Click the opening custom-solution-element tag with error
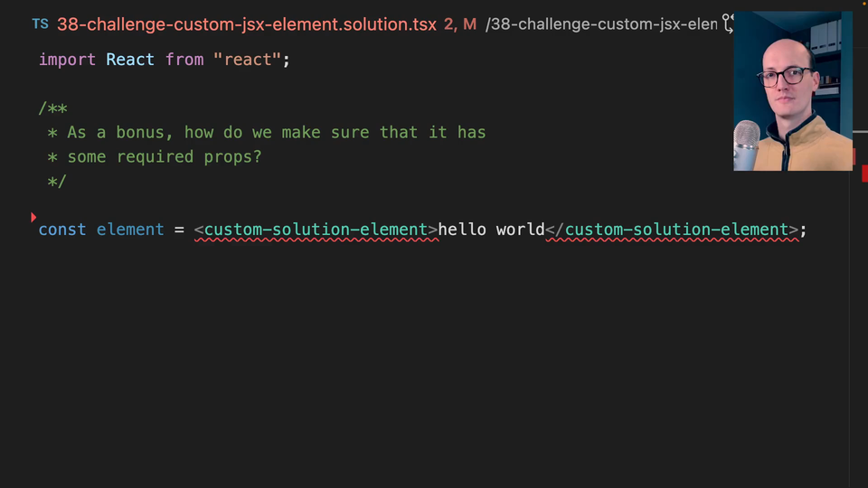 316,230
